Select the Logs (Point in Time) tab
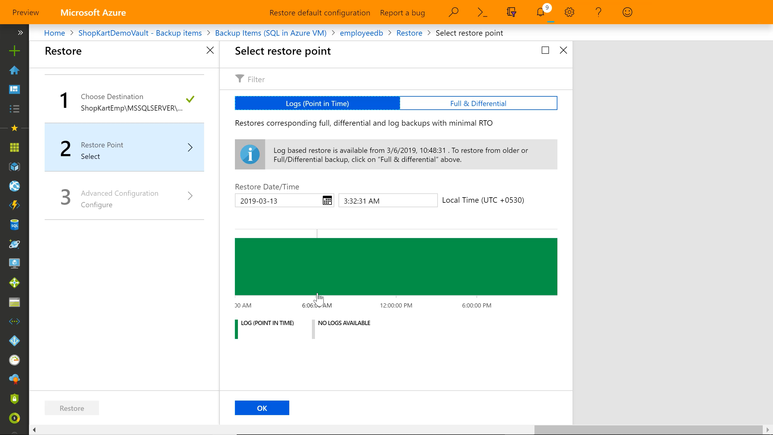This screenshot has height=435, width=773. pyautogui.click(x=317, y=103)
